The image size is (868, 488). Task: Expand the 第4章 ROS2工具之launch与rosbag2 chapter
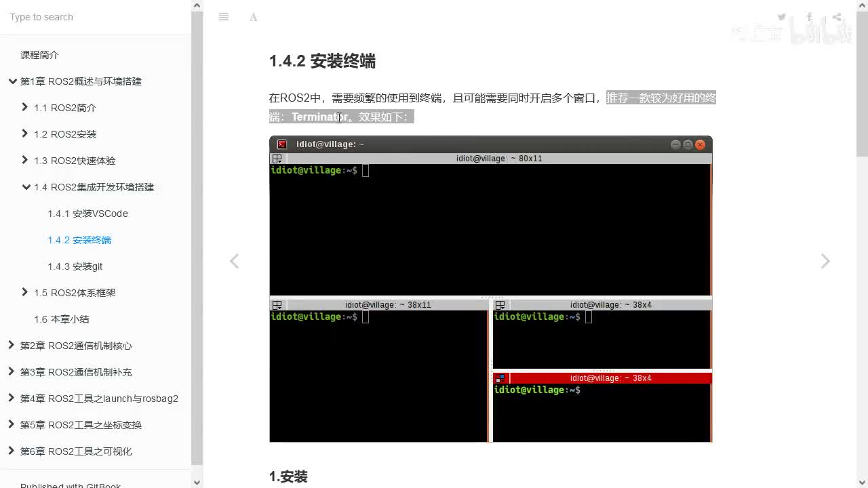pos(11,398)
